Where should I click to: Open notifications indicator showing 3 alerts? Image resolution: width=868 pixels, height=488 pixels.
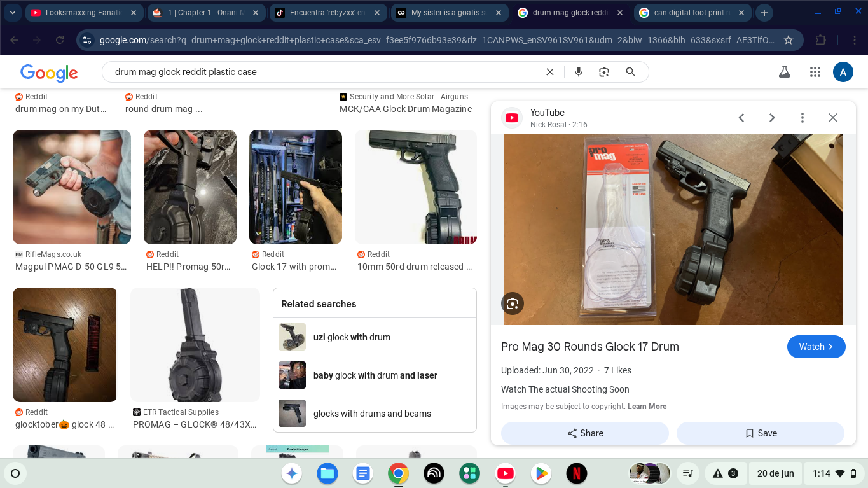point(724,473)
